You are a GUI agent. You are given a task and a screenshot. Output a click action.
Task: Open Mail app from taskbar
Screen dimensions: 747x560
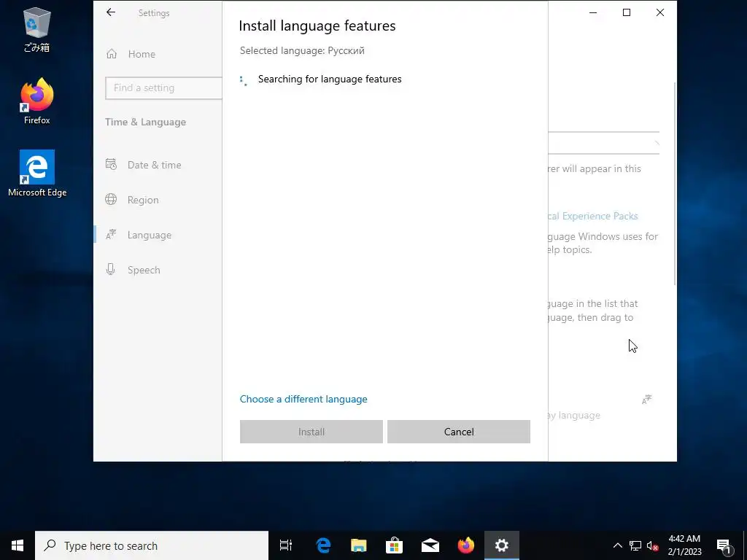[430, 545]
